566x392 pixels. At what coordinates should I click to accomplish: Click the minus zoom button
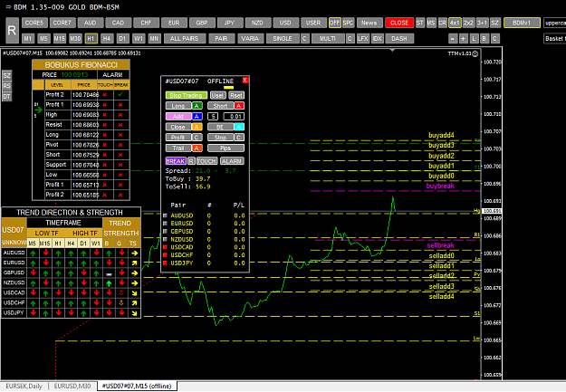pos(453,38)
